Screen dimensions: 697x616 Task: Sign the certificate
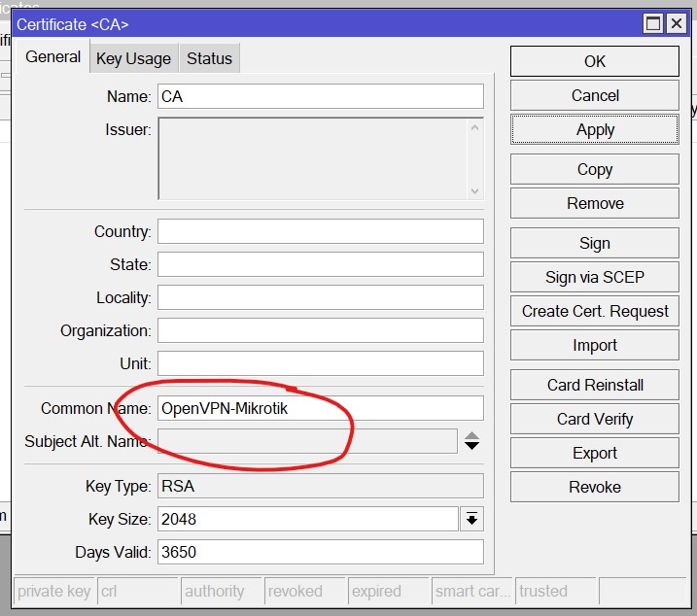[x=594, y=243]
